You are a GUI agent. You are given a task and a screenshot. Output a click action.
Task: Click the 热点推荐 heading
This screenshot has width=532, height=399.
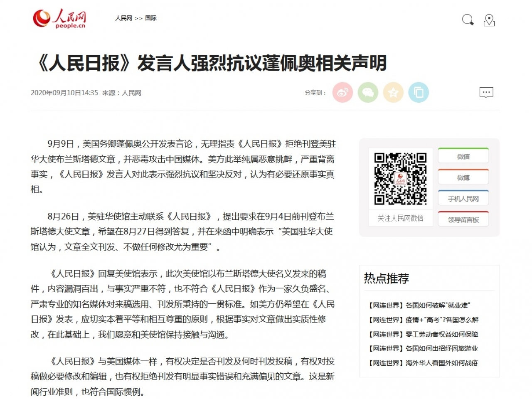coord(387,278)
